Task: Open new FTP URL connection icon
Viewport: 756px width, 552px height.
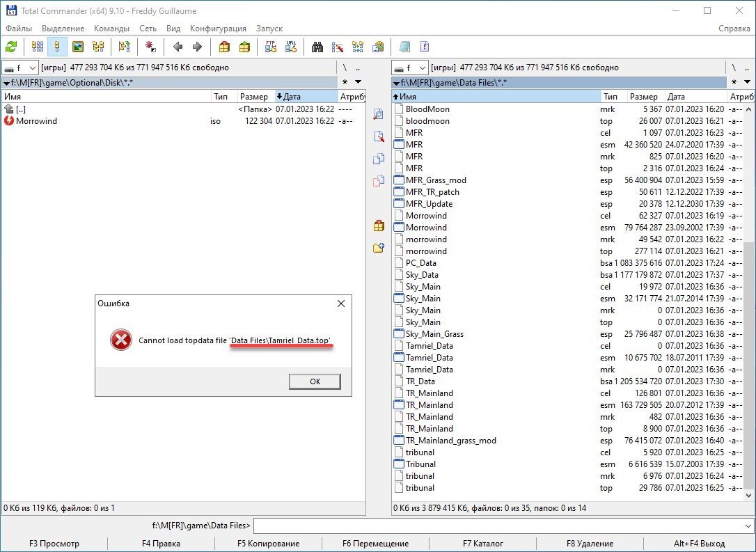Action: click(291, 47)
